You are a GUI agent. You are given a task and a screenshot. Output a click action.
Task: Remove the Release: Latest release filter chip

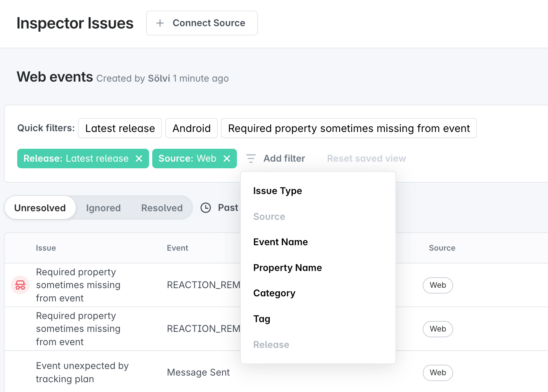pyautogui.click(x=139, y=159)
